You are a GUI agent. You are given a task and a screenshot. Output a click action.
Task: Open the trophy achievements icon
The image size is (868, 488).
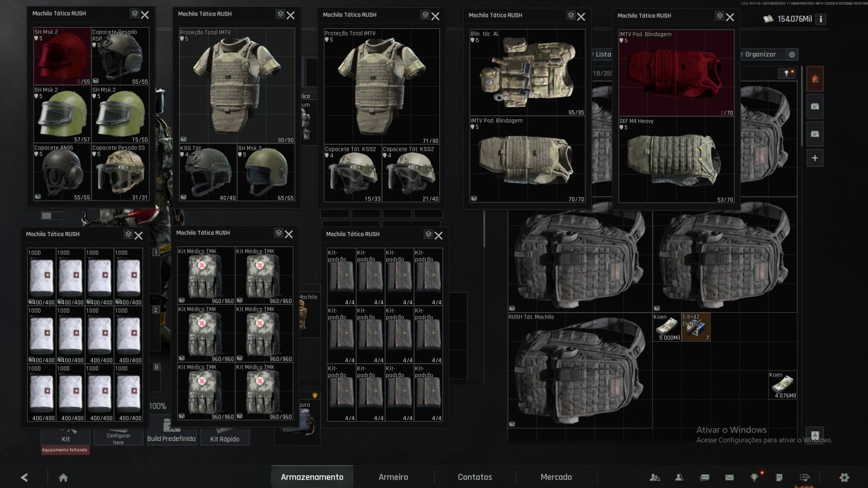[754, 477]
